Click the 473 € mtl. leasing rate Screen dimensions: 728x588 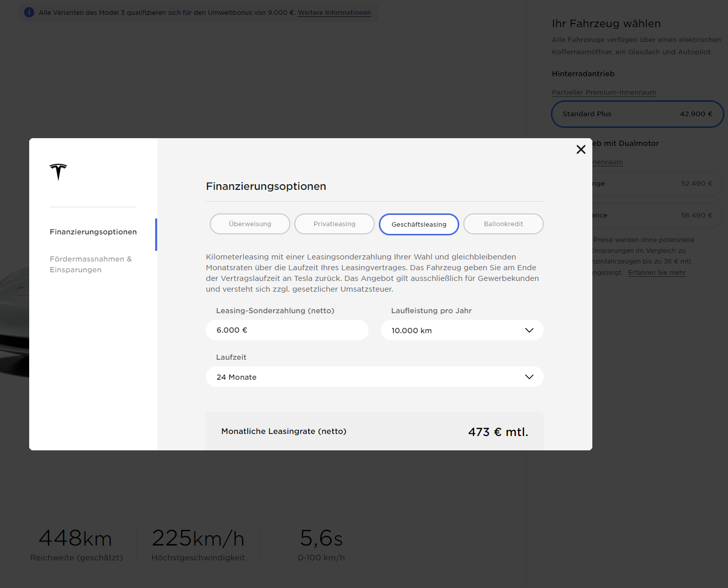coord(498,432)
